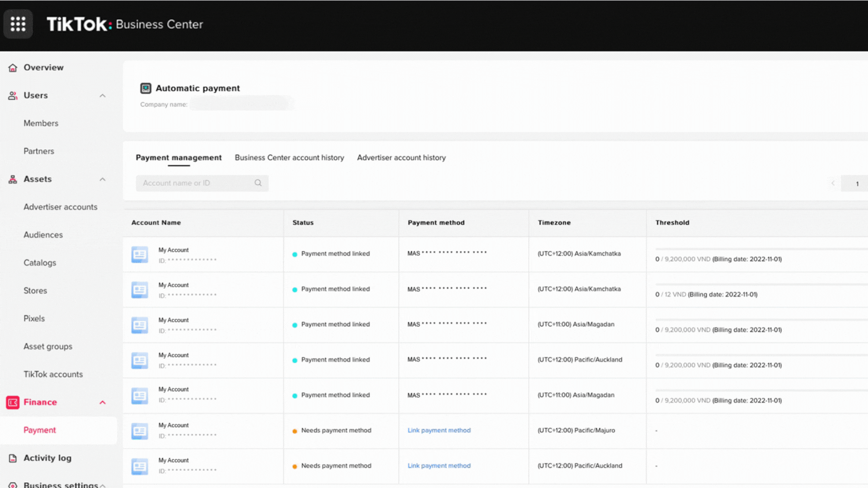Click the search magnifier icon
868x488 pixels.
(x=258, y=183)
